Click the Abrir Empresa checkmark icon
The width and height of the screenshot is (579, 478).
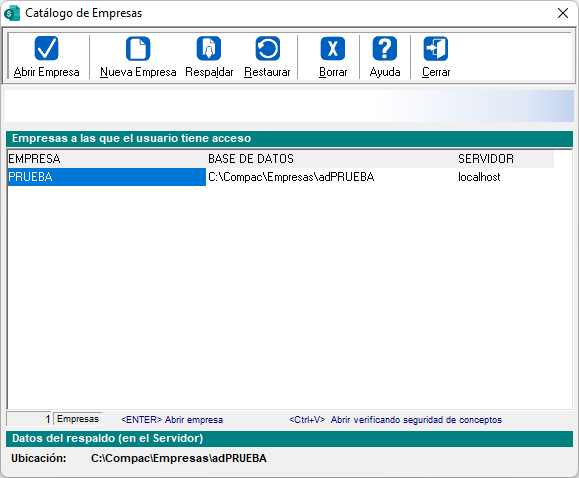pos(47,48)
